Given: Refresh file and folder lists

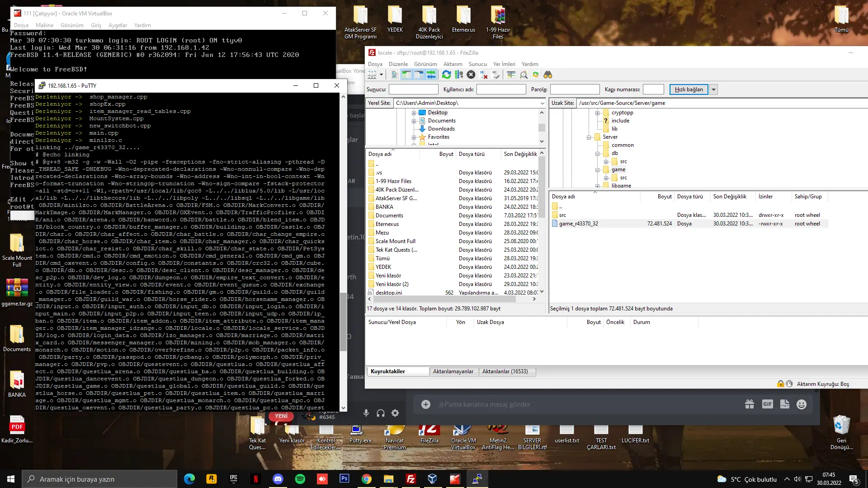Looking at the screenshot, I should tap(446, 75).
